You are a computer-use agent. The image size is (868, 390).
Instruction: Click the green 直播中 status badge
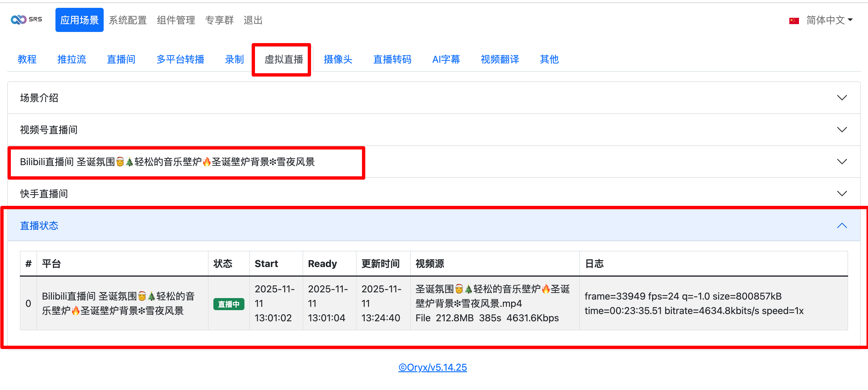pos(228,304)
